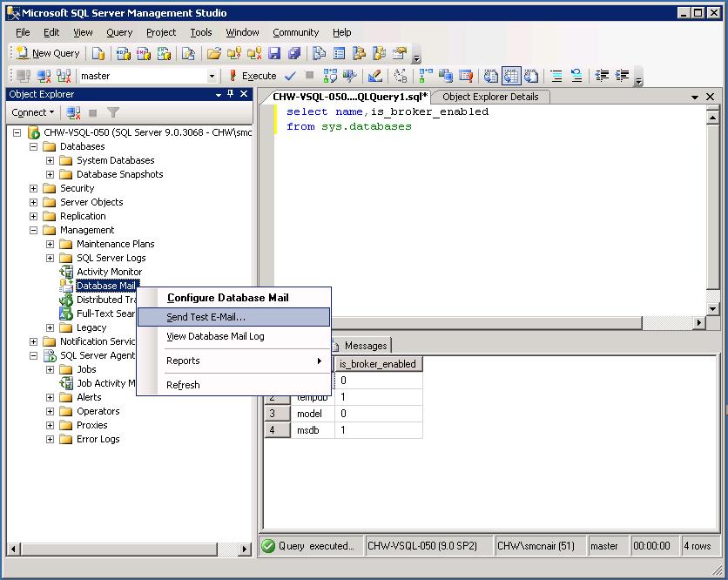Switch to the Messages results tab

point(361,346)
